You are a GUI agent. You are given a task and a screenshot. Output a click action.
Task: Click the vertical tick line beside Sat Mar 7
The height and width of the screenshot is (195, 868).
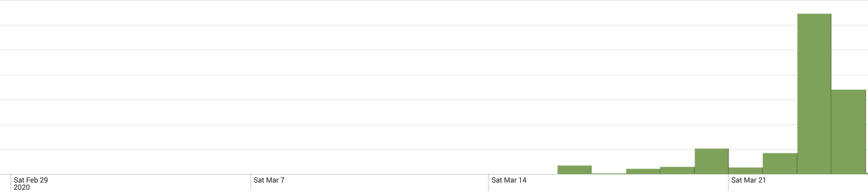click(251, 183)
